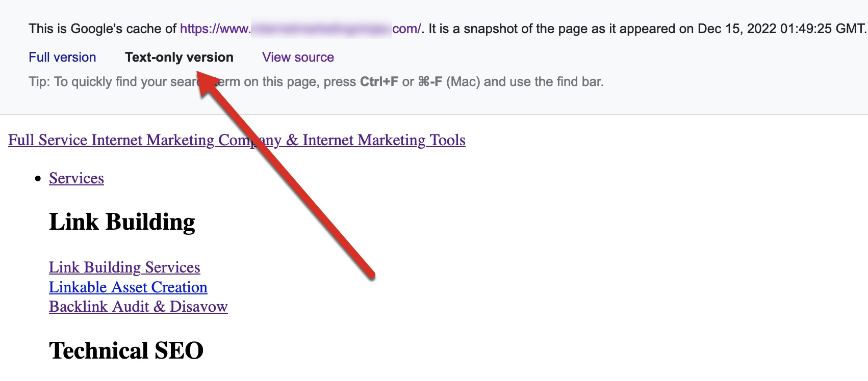
Task: Visit the Link Building Services page
Action: pos(124,267)
